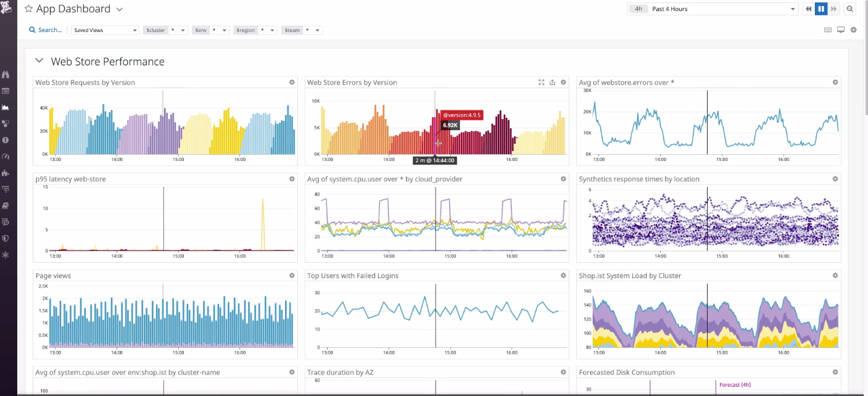Click share icon on Web Store Errors widget

(552, 82)
